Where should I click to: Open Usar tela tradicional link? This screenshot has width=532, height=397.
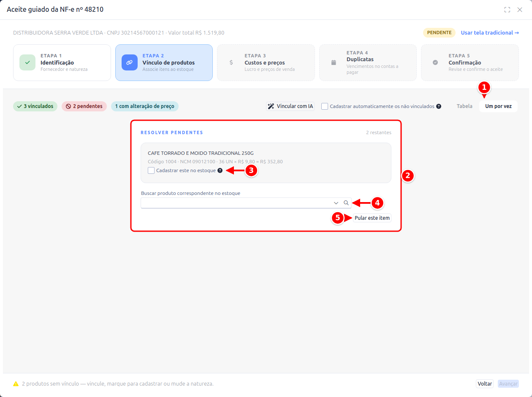(x=490, y=32)
